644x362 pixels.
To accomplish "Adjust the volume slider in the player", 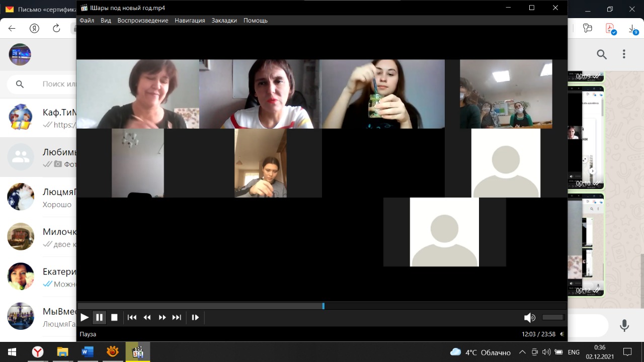I will (553, 317).
